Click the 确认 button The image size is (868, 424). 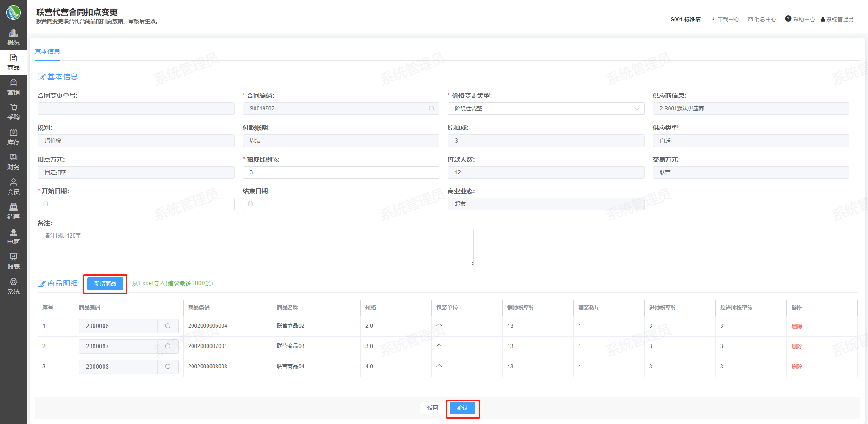[462, 408]
